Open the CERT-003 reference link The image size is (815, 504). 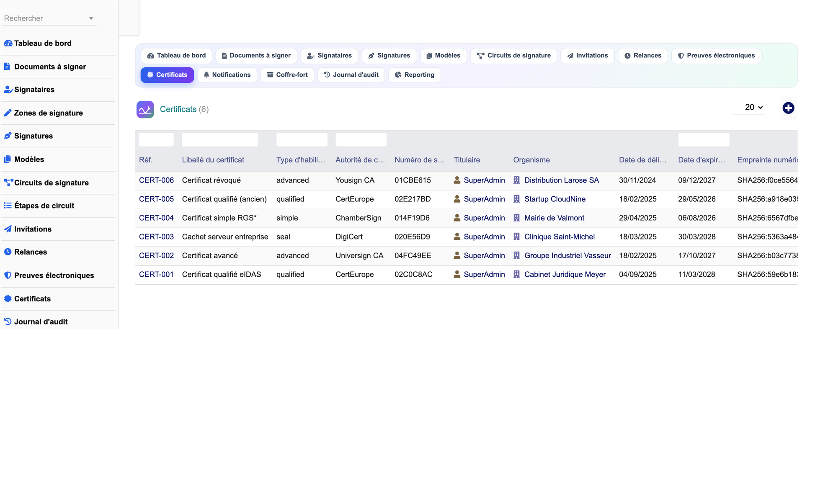pos(156,237)
